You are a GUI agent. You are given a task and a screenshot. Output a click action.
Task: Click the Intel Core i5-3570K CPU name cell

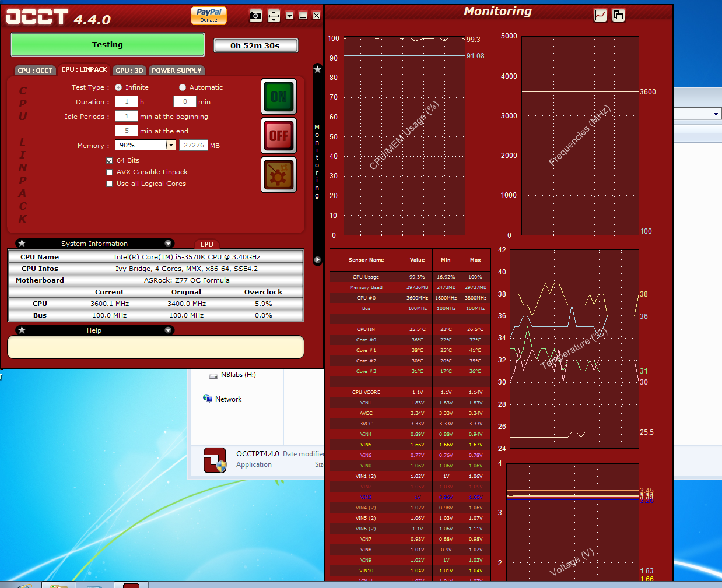[x=187, y=257]
